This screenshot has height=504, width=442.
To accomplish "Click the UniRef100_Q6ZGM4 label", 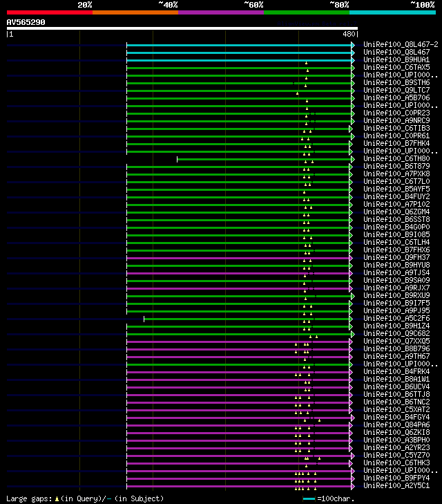I will coord(396,212).
